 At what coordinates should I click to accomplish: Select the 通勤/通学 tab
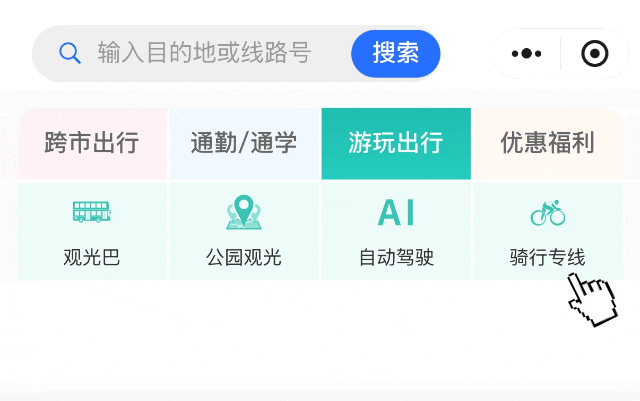point(244,143)
